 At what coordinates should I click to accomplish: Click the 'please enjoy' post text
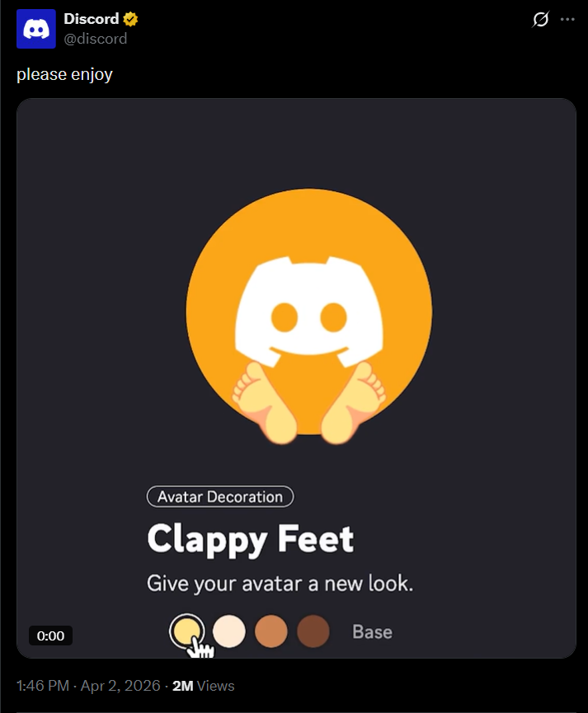64,74
